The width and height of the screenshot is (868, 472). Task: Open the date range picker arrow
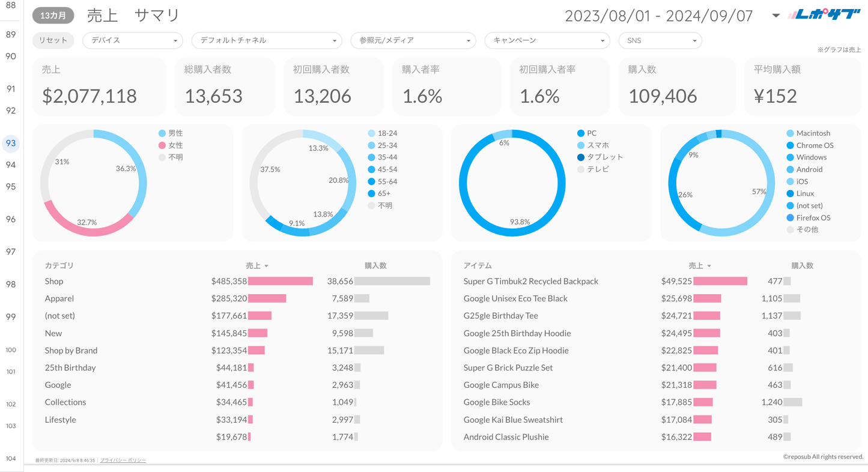(x=775, y=16)
